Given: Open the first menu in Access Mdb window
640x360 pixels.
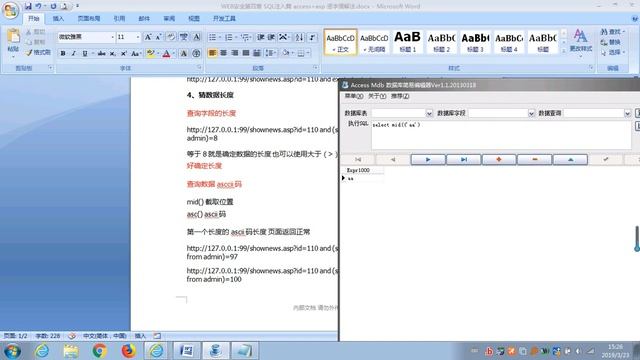Looking at the screenshot, I should pyautogui.click(x=353, y=96).
